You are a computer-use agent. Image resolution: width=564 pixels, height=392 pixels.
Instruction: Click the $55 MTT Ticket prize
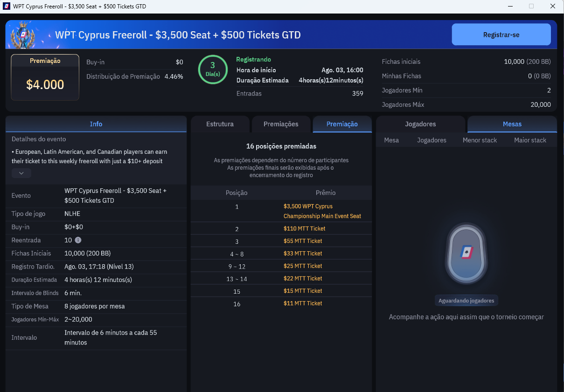pyautogui.click(x=303, y=241)
